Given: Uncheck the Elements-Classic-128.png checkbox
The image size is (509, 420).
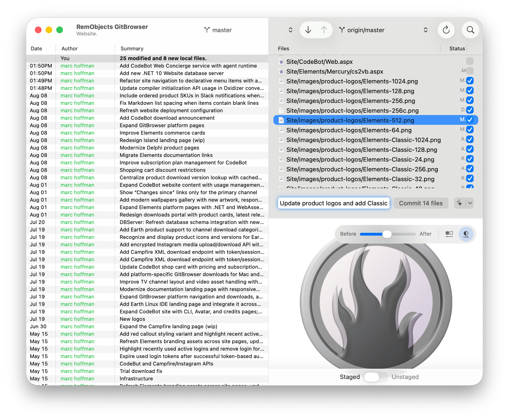Looking at the screenshot, I should click(470, 149).
